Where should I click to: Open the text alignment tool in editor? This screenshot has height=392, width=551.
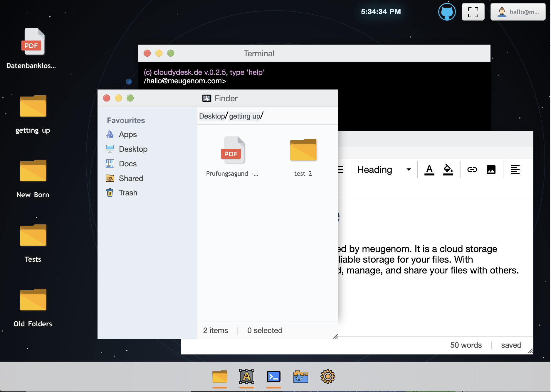[x=515, y=170]
